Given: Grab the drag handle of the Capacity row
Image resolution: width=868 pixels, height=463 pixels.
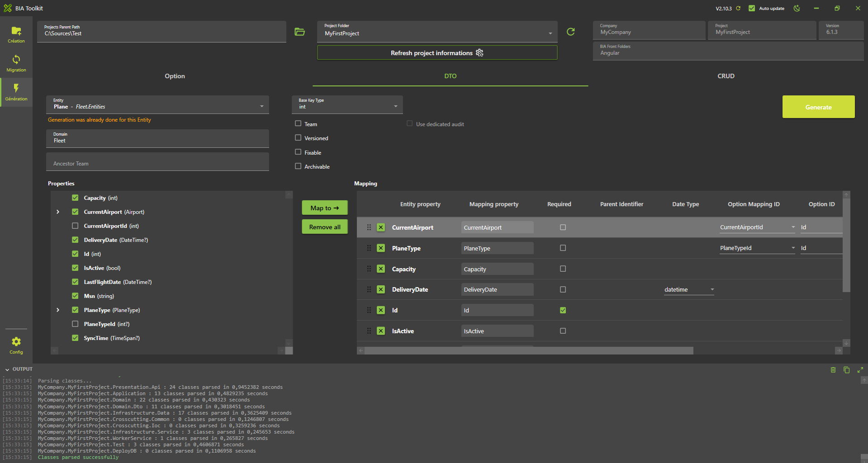Looking at the screenshot, I should point(369,269).
